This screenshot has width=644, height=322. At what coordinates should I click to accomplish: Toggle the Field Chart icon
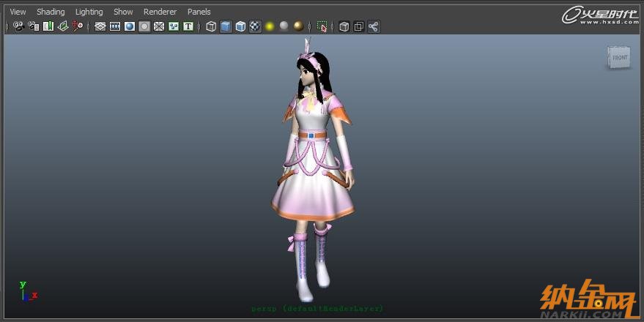159,26
